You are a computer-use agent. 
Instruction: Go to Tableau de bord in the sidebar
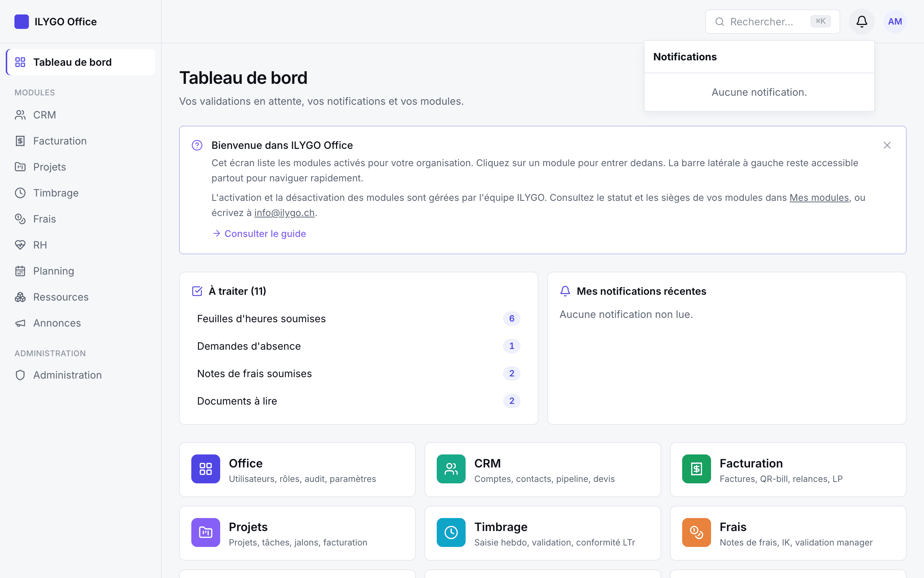point(80,62)
